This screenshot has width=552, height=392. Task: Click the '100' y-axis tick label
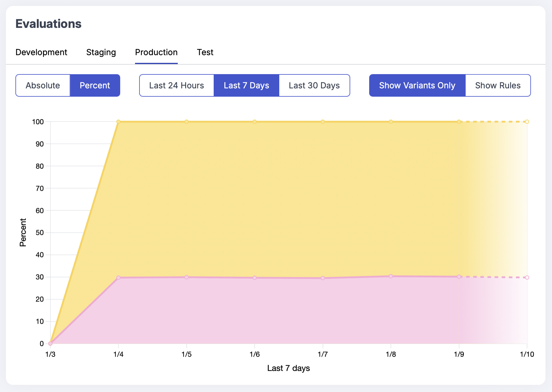tap(38, 122)
